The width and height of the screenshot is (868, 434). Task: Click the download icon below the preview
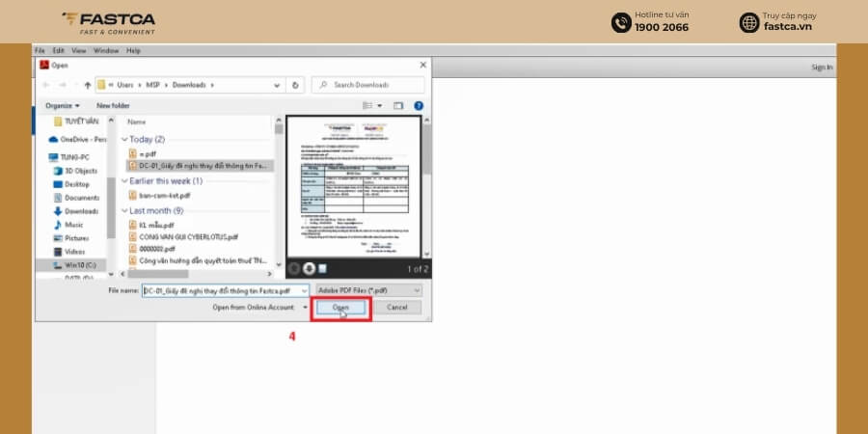tap(309, 268)
